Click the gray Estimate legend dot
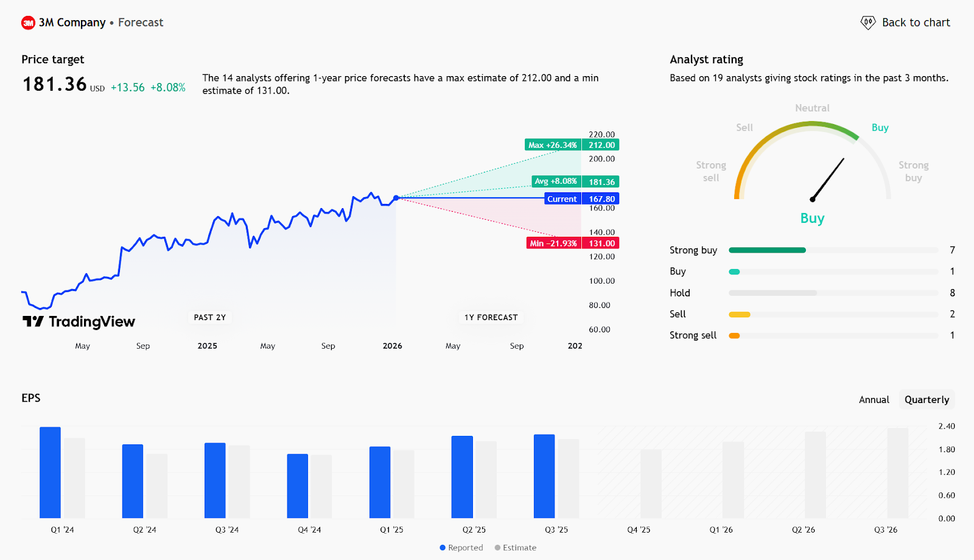Image resolution: width=974 pixels, height=560 pixels. pos(497,548)
